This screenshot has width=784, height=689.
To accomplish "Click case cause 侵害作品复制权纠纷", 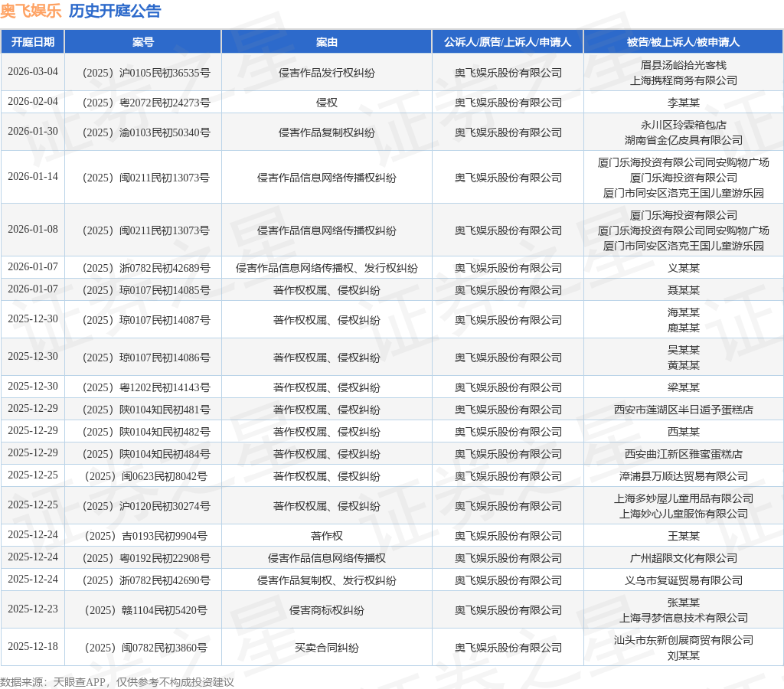I will (326, 132).
